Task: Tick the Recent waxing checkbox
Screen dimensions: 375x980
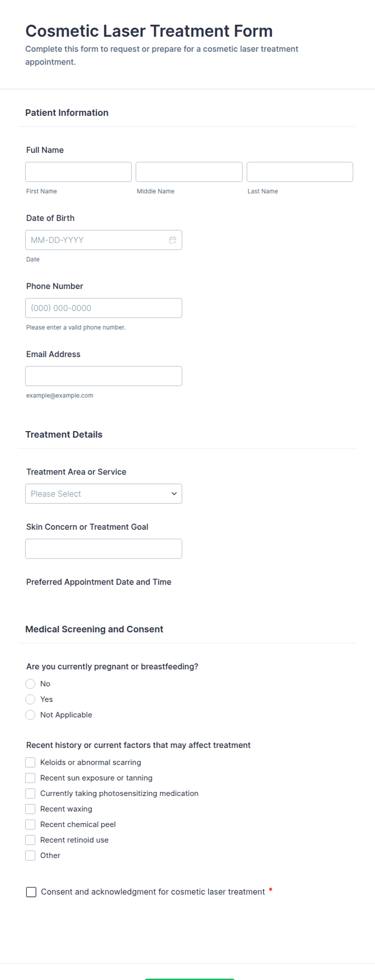Action: [30, 808]
